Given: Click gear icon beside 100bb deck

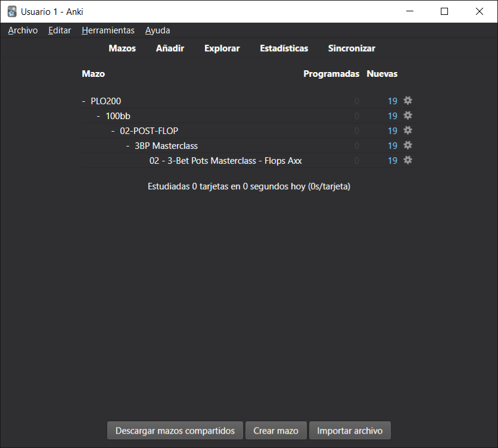Looking at the screenshot, I should [x=408, y=116].
